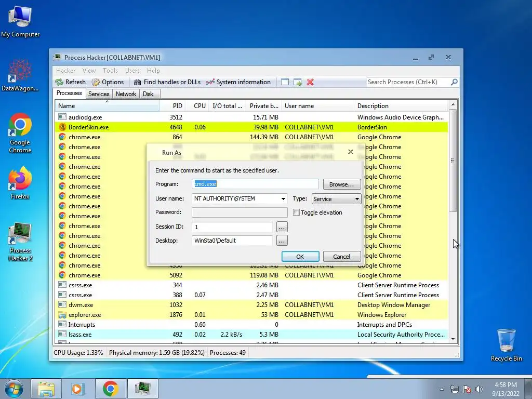The width and height of the screenshot is (532, 399).
Task: Open Windows Media Player from taskbar
Action: click(x=78, y=389)
